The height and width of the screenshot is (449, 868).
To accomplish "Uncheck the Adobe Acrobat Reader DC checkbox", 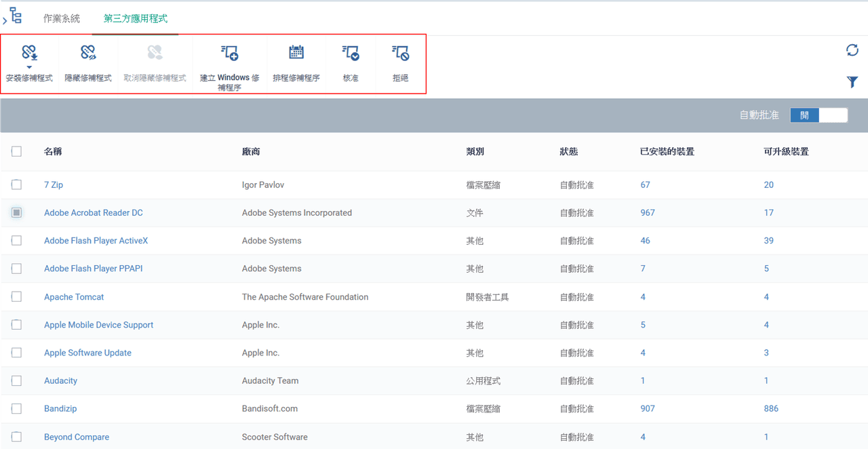I will [x=16, y=213].
